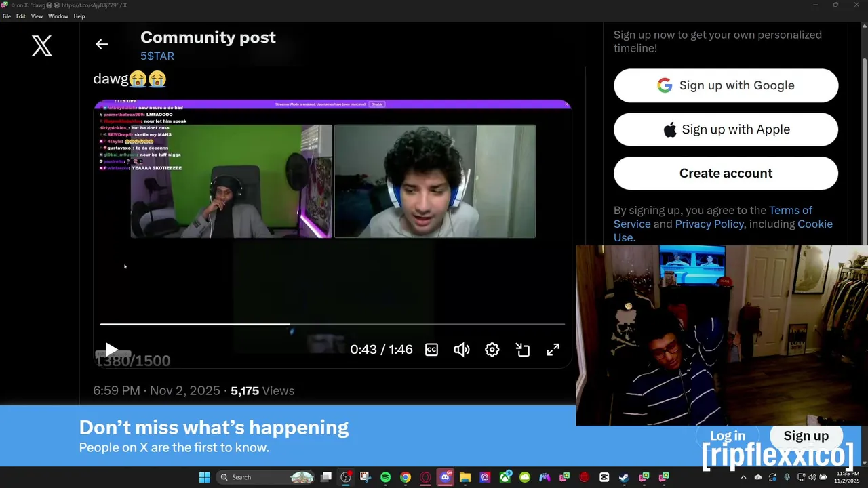This screenshot has height=488, width=868.
Task: Open OBS Studio from the taskbar
Action: (x=346, y=477)
